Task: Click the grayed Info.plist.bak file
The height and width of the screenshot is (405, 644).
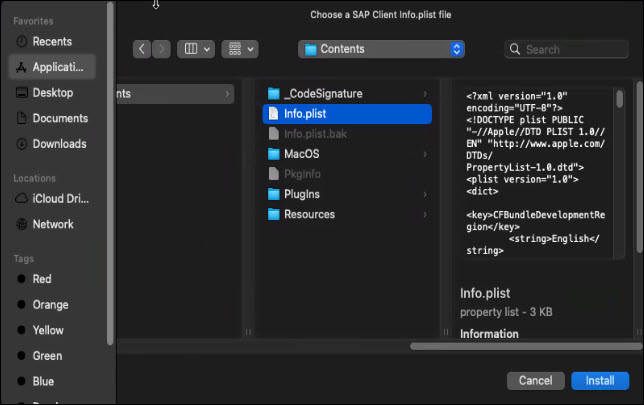Action: pyautogui.click(x=347, y=134)
